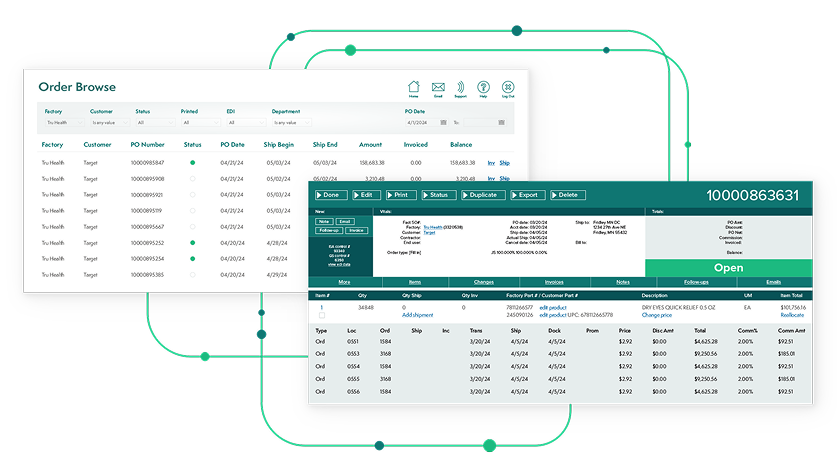Sort by the Ship Begin column header

click(279, 145)
